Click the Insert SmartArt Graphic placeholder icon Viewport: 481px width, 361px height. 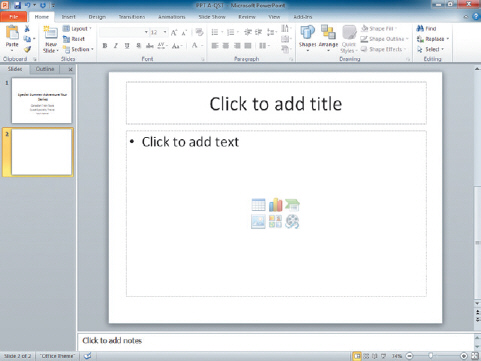292,205
